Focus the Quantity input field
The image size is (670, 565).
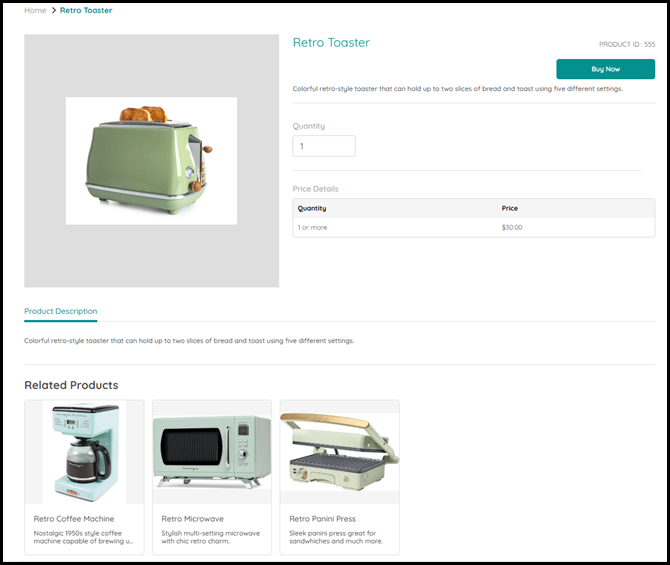[323, 146]
